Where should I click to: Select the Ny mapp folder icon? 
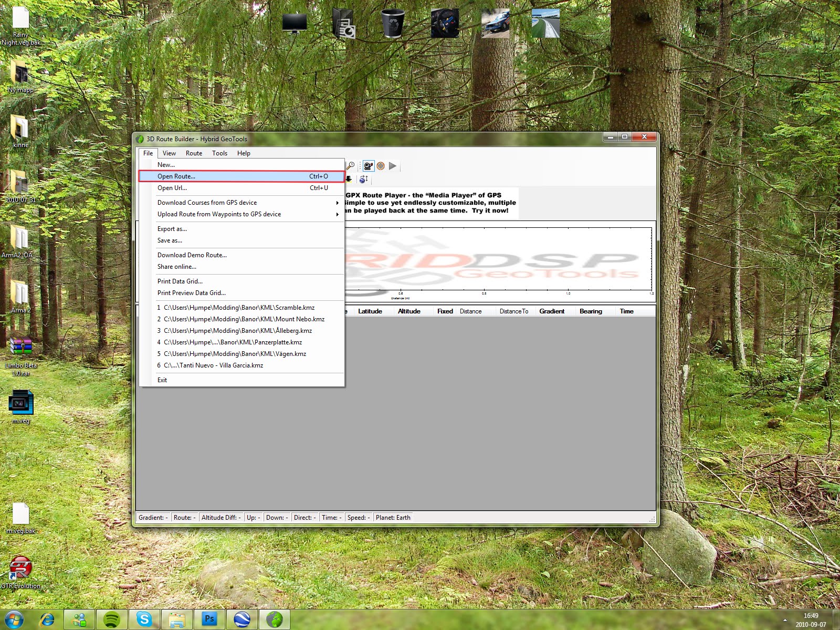click(x=20, y=77)
